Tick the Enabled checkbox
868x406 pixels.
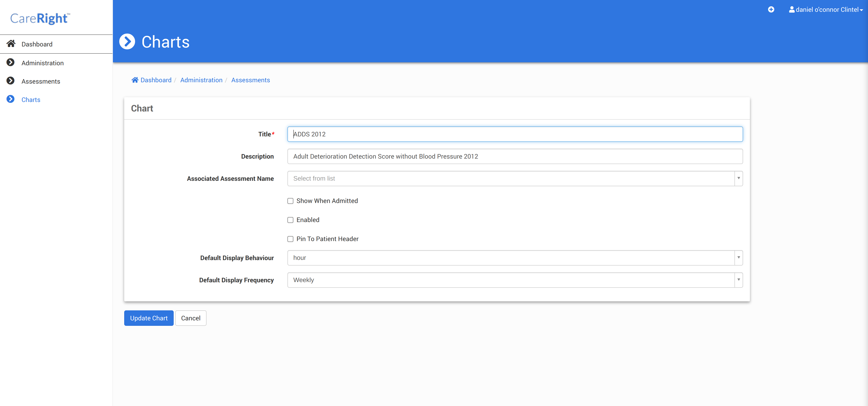[290, 220]
